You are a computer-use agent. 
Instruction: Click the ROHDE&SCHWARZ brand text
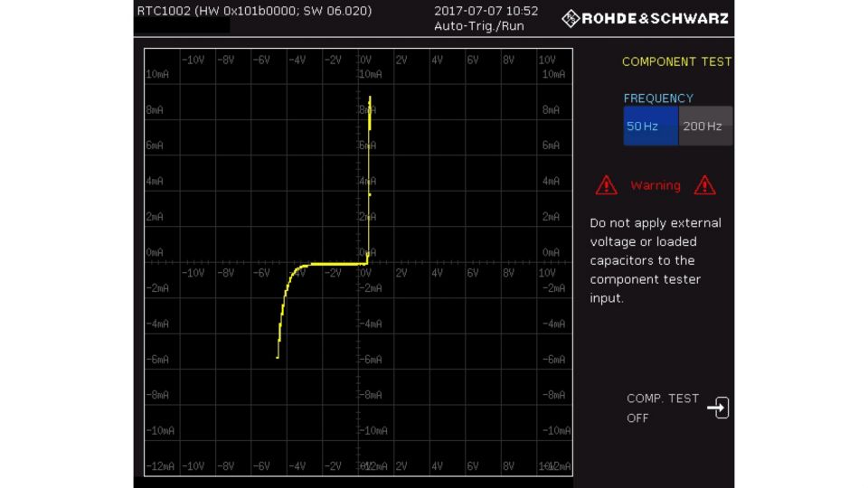coord(656,18)
